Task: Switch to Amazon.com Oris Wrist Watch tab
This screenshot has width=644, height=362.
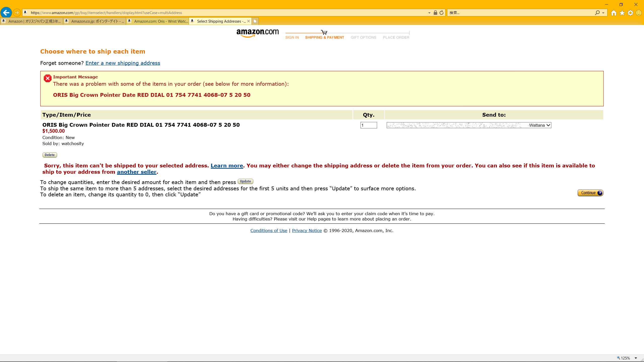Action: click(x=157, y=21)
